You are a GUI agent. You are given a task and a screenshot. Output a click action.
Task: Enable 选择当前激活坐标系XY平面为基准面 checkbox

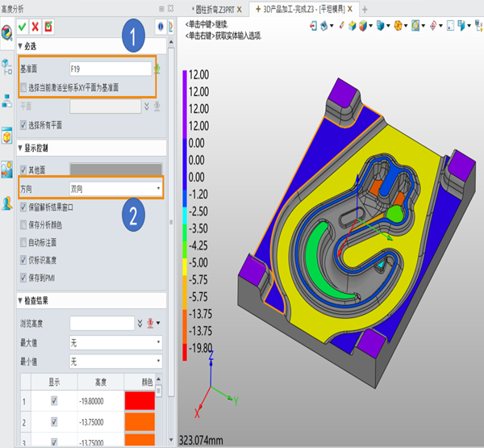23,87
